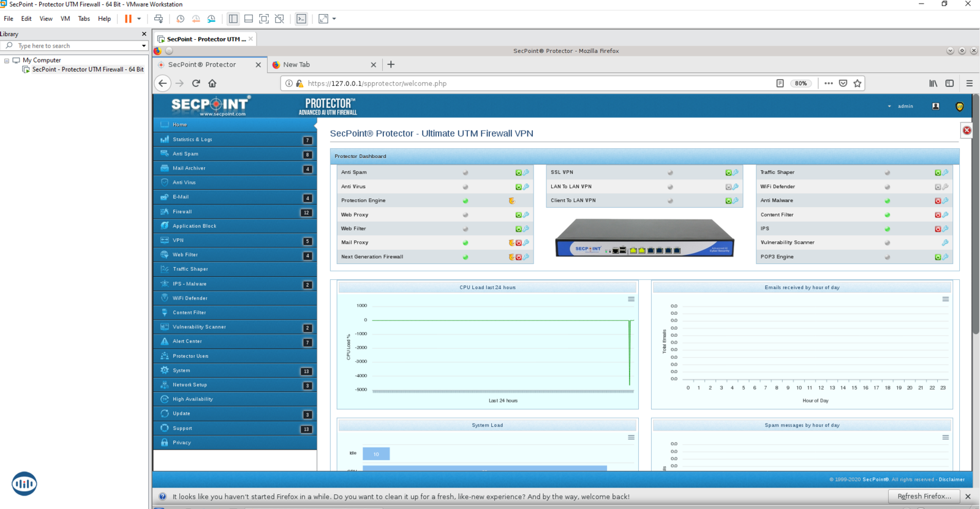Toggle the Anti Virus power button
This screenshot has height=509, width=980.
point(518,187)
